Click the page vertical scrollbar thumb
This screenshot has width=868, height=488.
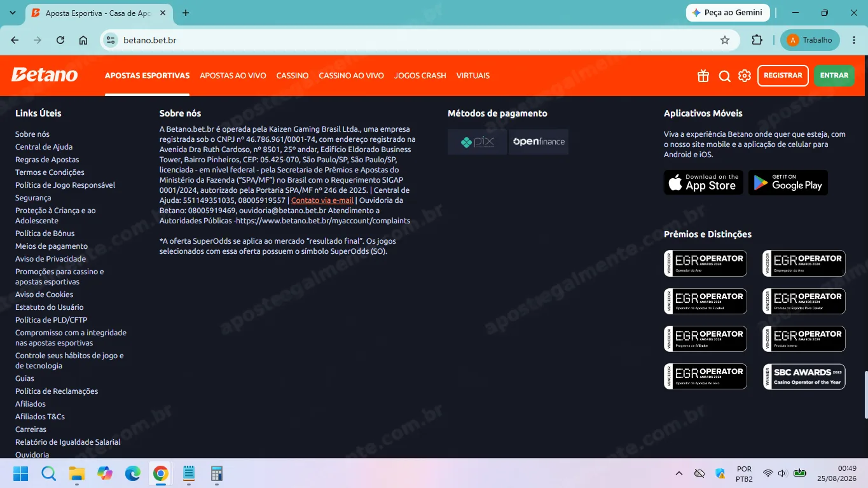pyautogui.click(x=864, y=395)
